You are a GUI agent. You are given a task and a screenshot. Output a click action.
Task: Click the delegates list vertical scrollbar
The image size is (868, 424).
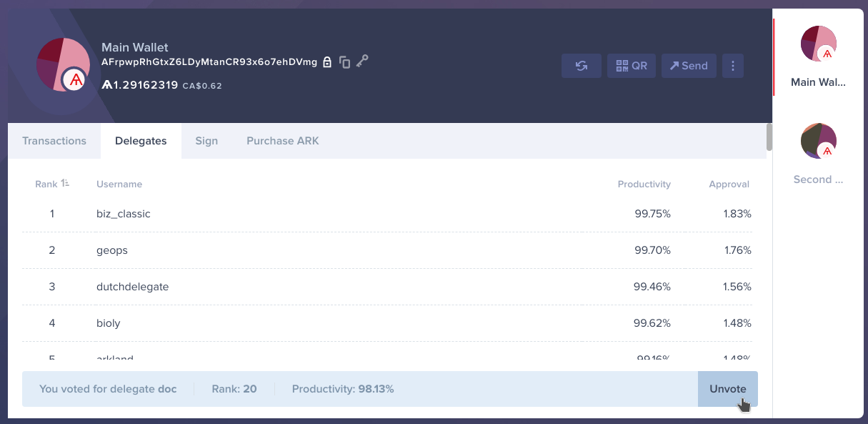pyautogui.click(x=769, y=137)
